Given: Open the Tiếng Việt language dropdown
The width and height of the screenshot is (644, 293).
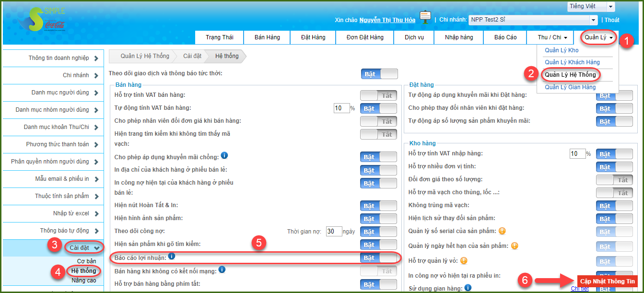Looking at the screenshot, I should tap(591, 6).
